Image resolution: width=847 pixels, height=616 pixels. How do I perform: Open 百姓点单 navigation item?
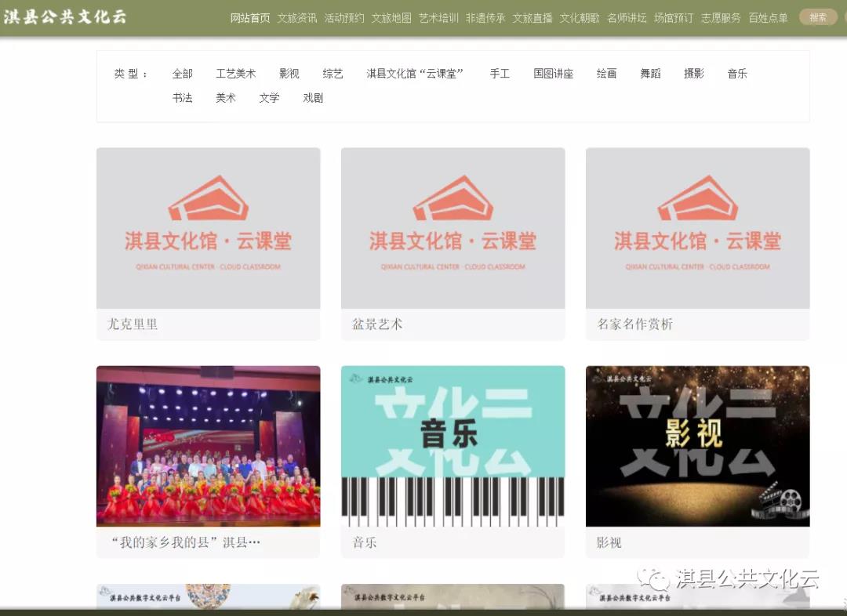[x=768, y=18]
